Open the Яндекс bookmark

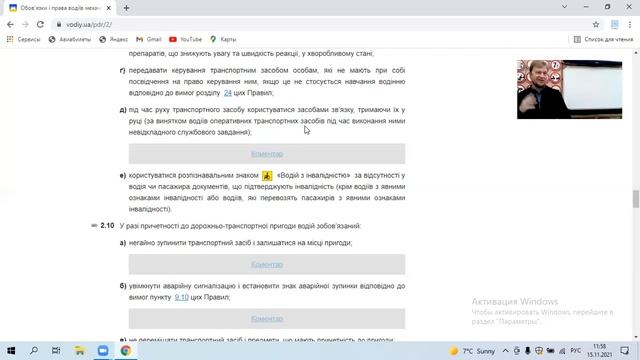(113, 39)
